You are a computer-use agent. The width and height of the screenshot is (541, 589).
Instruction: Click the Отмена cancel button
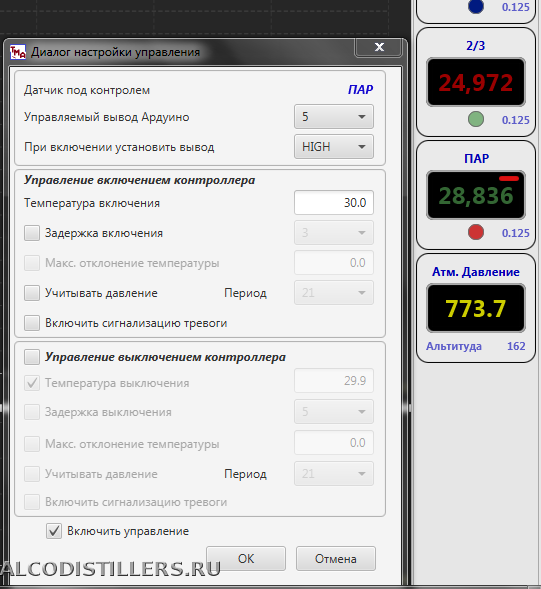(x=335, y=559)
